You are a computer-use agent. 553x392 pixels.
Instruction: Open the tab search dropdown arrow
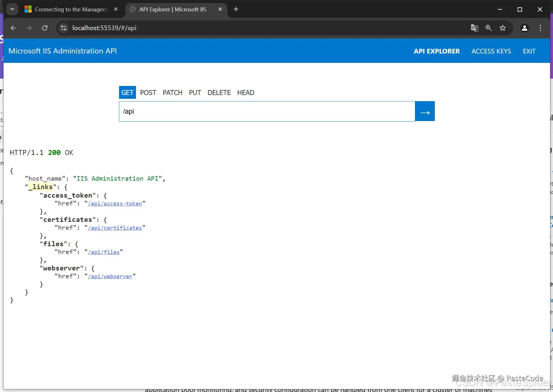pos(12,9)
